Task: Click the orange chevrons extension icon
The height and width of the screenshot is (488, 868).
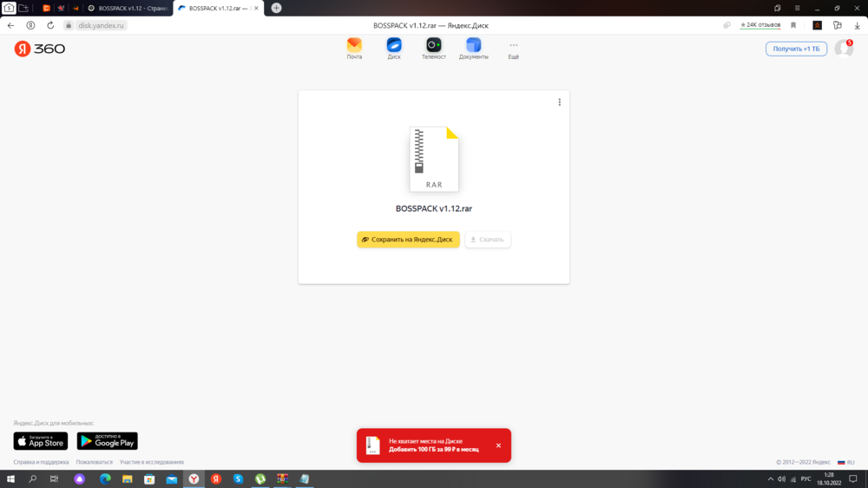Action: click(x=817, y=25)
